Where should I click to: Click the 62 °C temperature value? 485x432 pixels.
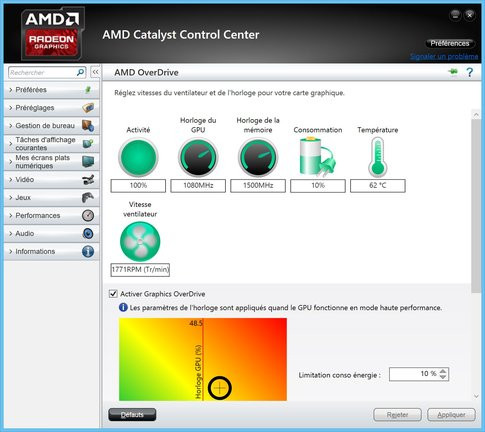coord(378,186)
